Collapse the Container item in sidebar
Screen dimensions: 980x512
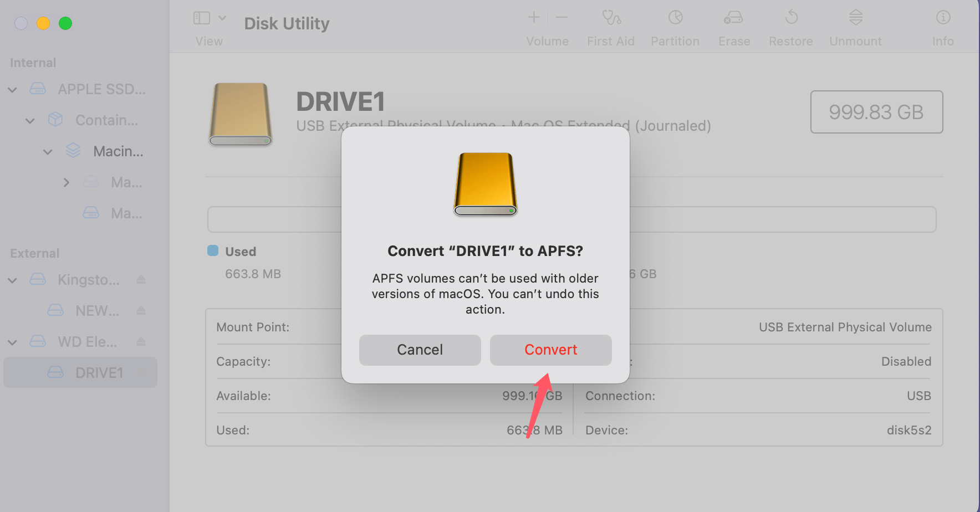(x=30, y=120)
